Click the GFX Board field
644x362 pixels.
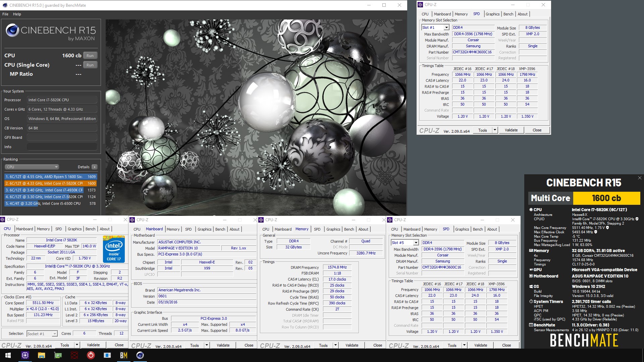click(62, 137)
